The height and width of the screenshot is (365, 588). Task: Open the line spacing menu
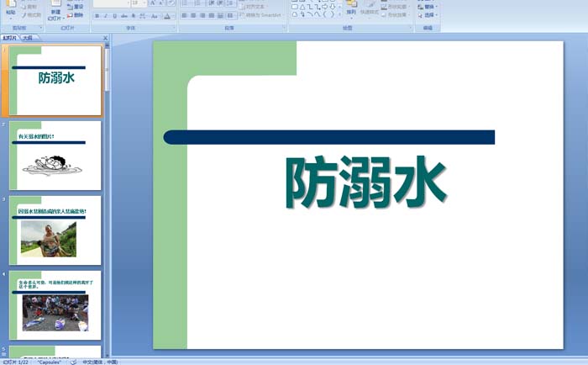tap(231, 3)
